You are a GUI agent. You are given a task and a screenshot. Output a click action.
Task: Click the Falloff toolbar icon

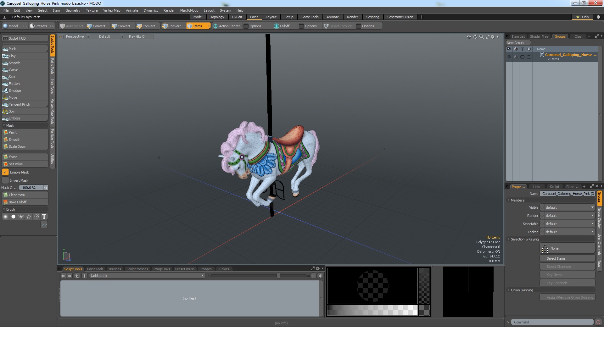277,26
